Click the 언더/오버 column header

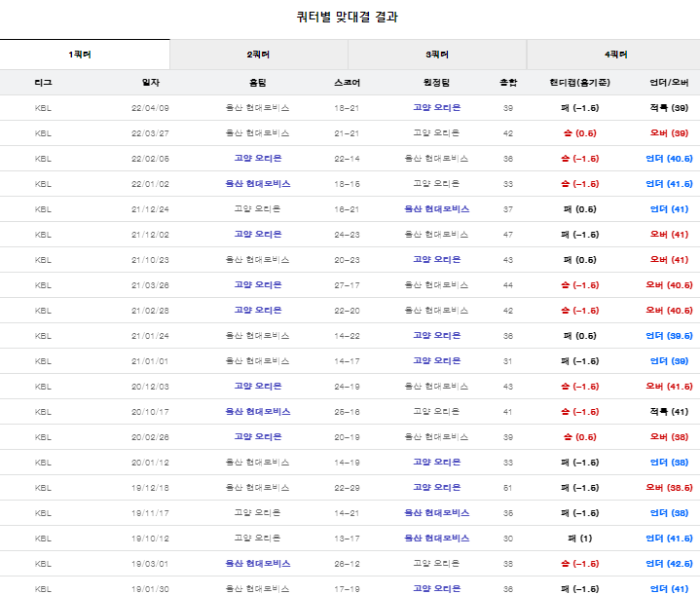coord(669,82)
